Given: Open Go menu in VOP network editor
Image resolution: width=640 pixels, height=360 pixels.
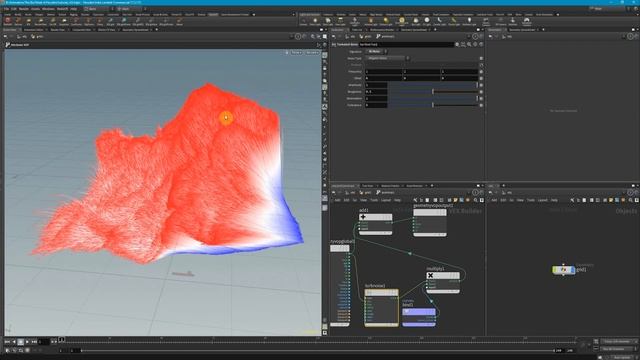Looking at the screenshot, I should [x=355, y=200].
